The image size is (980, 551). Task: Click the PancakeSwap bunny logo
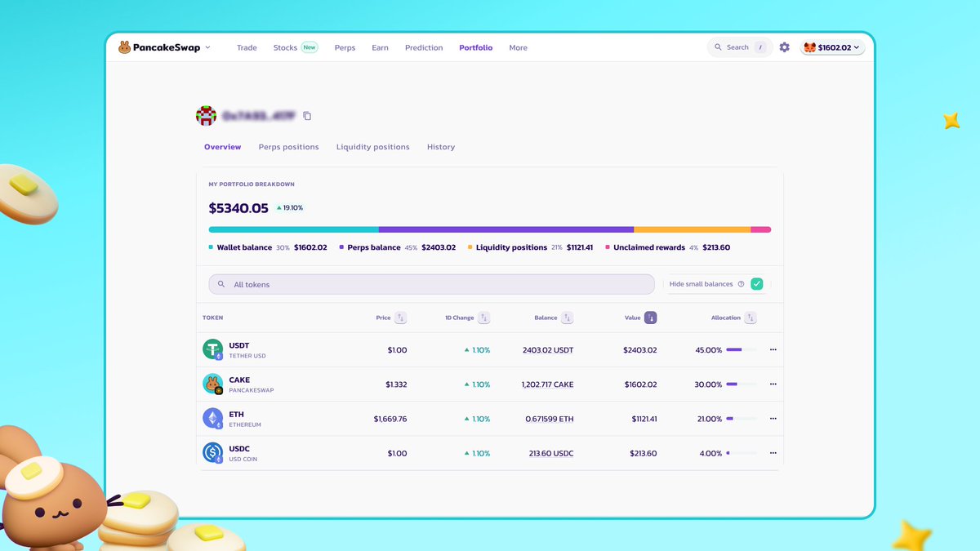[124, 47]
